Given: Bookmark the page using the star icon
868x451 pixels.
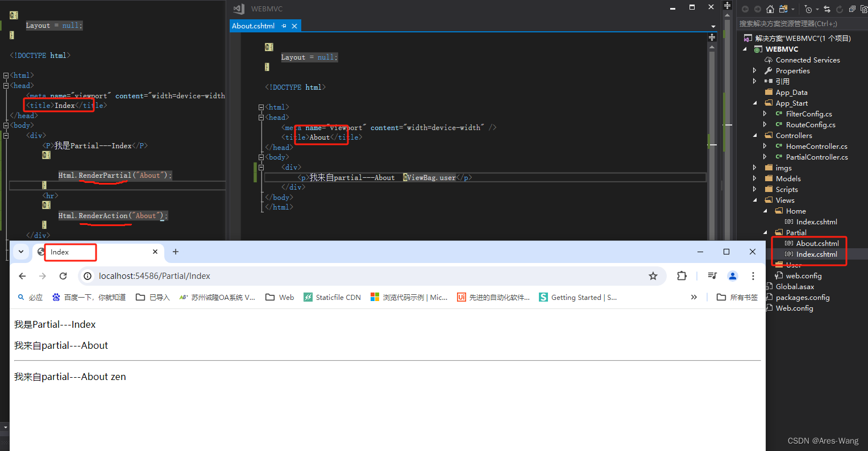Looking at the screenshot, I should (x=653, y=276).
